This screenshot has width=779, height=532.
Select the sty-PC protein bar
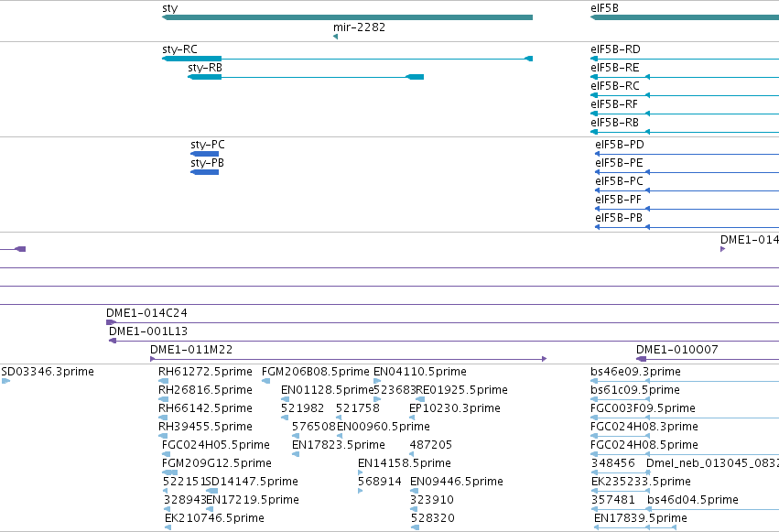205,154
